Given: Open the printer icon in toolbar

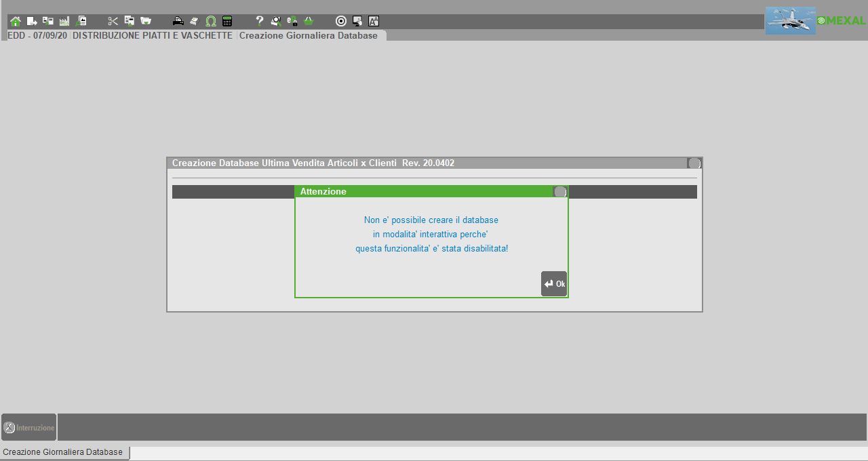Looking at the screenshot, I should pos(178,21).
